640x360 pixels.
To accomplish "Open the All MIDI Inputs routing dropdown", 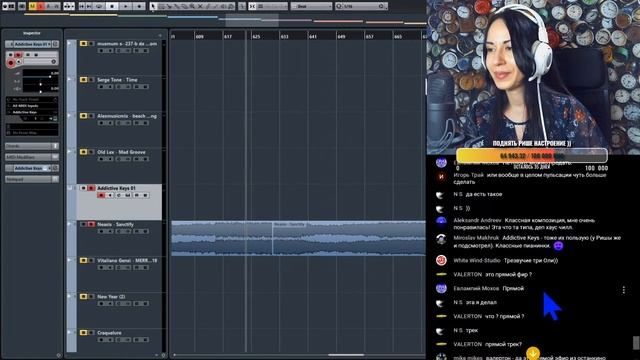I will point(32,106).
